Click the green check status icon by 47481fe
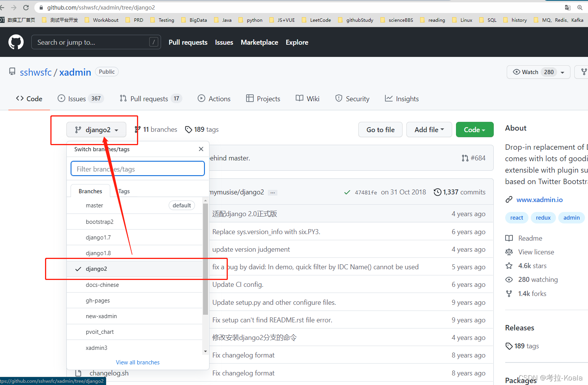 [x=347, y=192]
